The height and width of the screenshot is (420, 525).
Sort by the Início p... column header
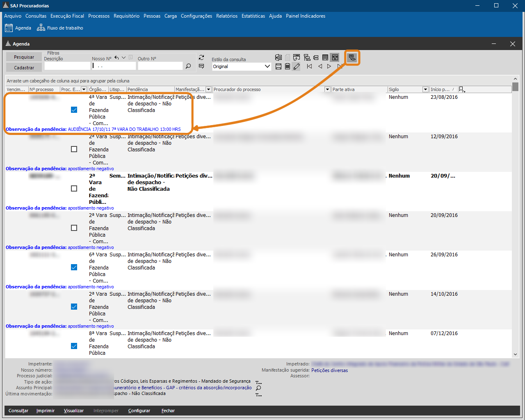pyautogui.click(x=443, y=89)
